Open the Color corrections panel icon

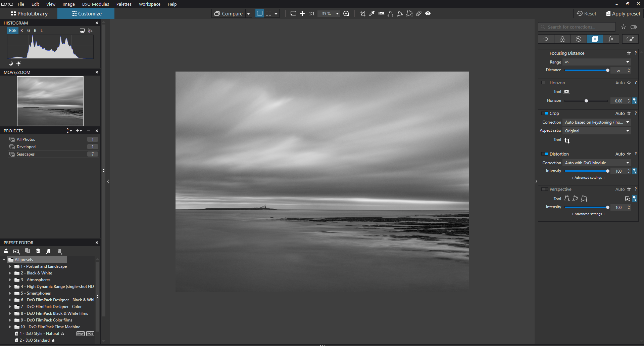click(x=562, y=39)
